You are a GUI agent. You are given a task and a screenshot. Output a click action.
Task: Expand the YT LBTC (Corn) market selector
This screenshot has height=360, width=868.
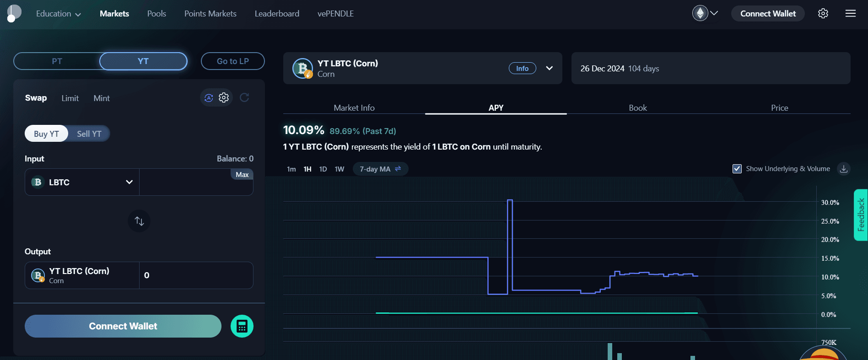tap(550, 68)
